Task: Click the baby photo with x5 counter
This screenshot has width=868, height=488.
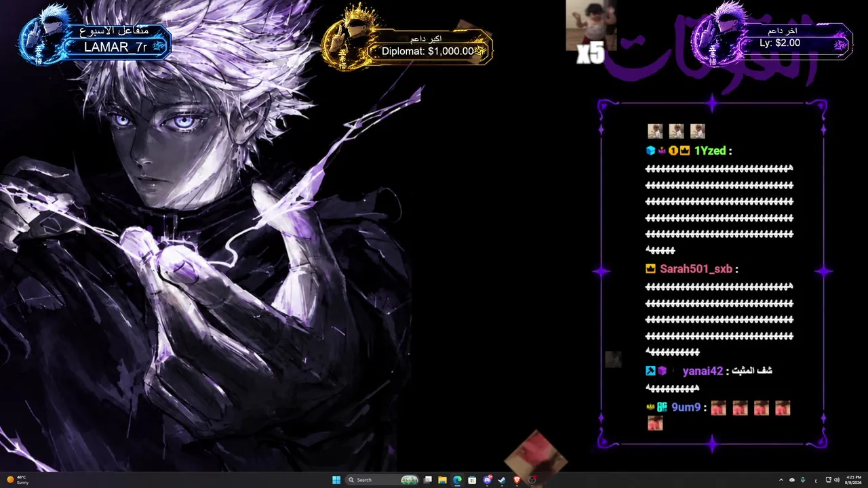Action: coord(591,26)
